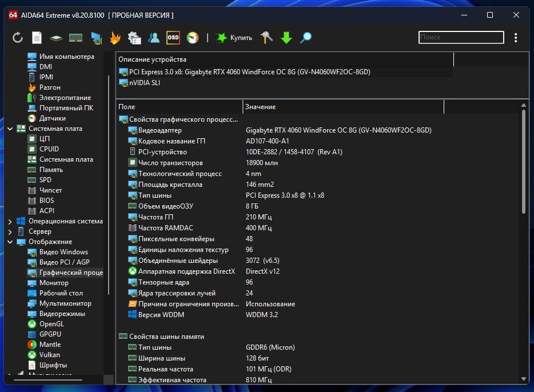This screenshot has width=534, height=392.
Task: Select the BIOS tree item
Action: pos(41,201)
